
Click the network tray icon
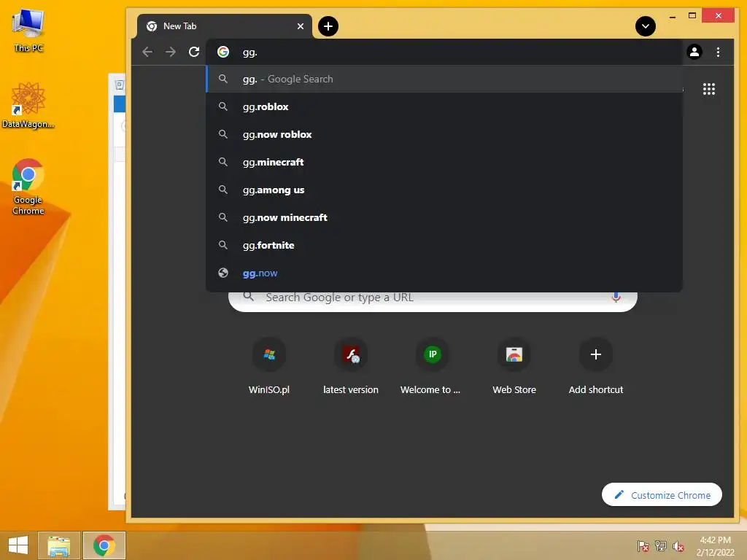(x=660, y=545)
